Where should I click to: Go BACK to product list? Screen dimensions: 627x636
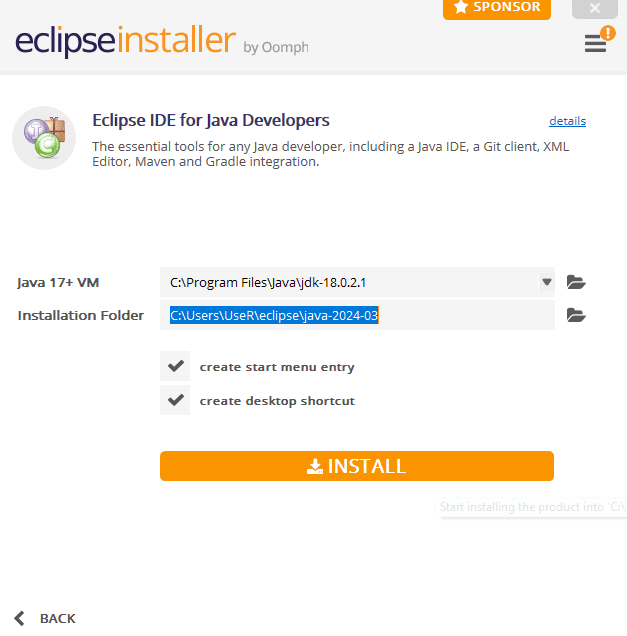point(45,618)
